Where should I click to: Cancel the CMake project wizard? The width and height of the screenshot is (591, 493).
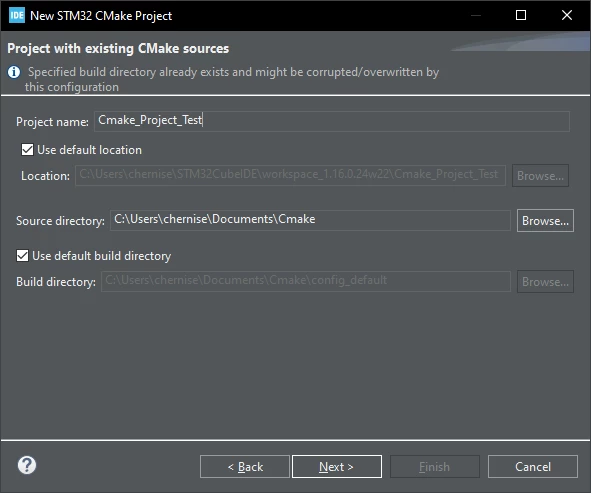point(533,467)
